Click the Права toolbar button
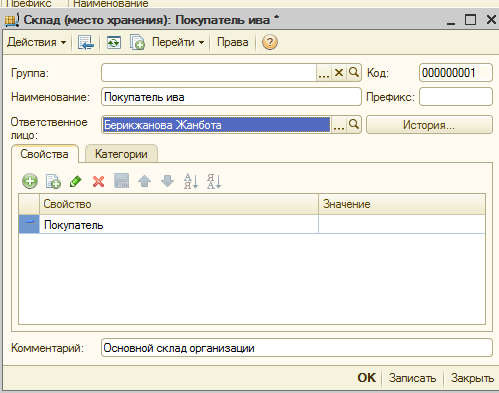 pyautogui.click(x=232, y=42)
